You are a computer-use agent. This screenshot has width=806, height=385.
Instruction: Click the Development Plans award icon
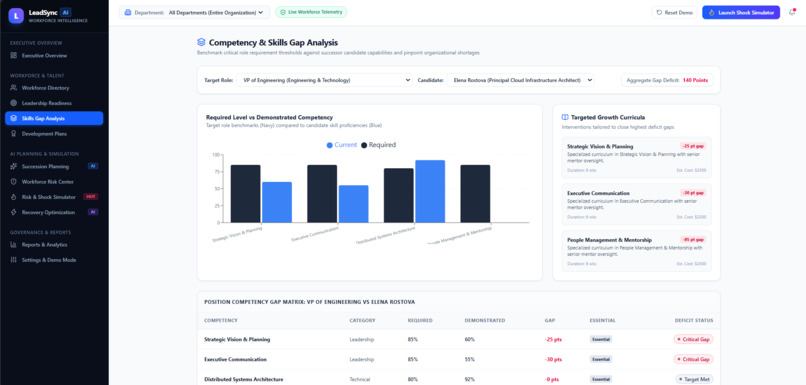(13, 134)
